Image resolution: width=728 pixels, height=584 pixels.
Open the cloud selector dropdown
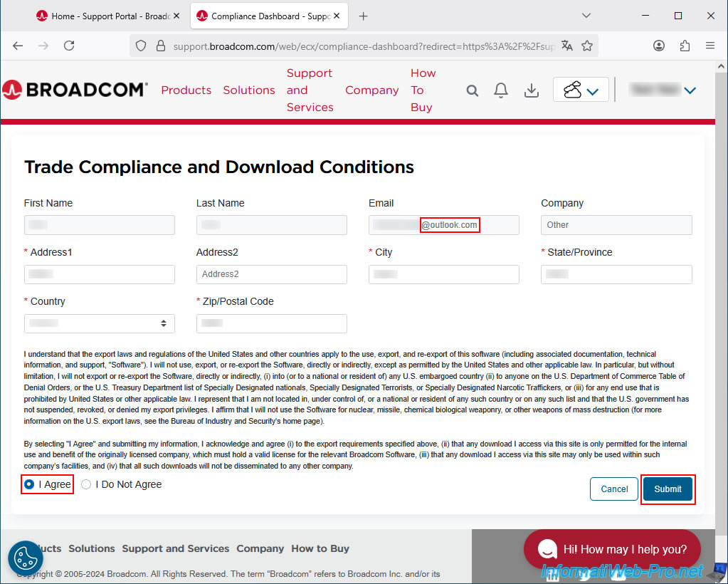[x=581, y=90]
